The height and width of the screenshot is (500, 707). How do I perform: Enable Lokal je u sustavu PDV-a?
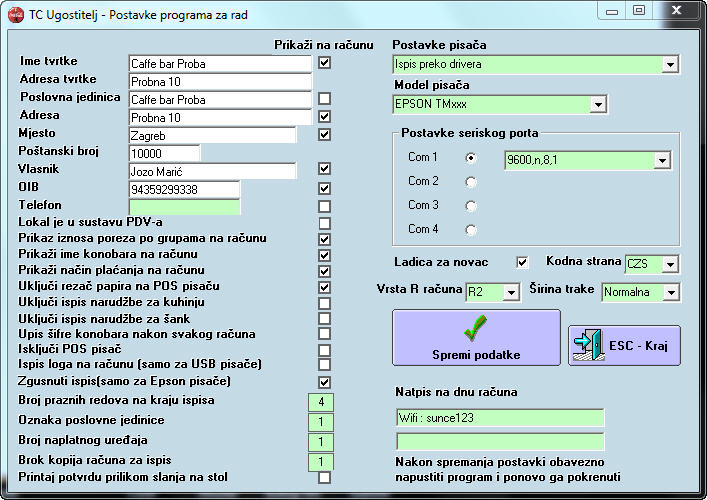pos(324,223)
